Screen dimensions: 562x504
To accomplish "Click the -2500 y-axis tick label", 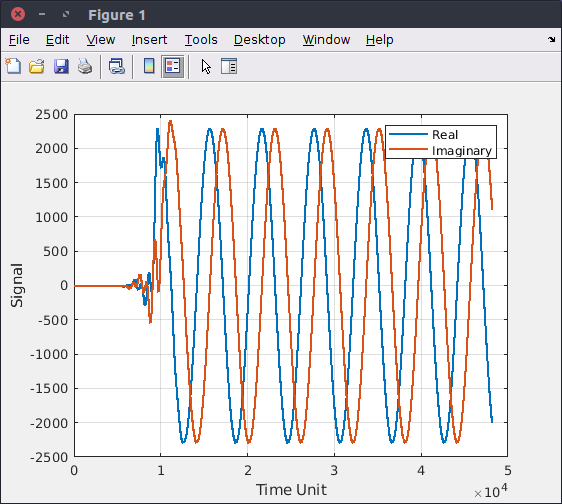I will coord(49,457).
